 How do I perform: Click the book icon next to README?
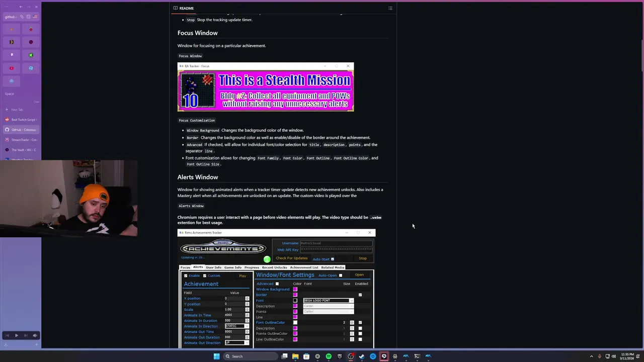[175, 8]
